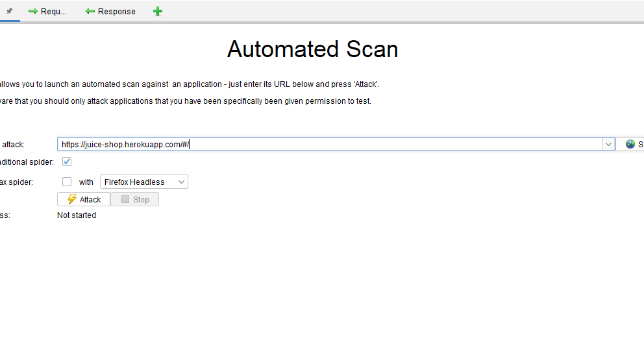Uncheck the traditional spider checkbox
Screen dimensions: 644x362
[66, 162]
